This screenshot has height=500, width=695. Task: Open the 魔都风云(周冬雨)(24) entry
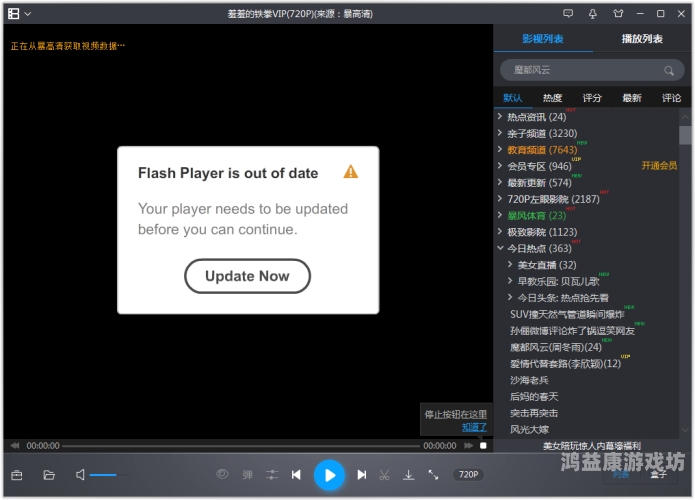[x=556, y=348]
